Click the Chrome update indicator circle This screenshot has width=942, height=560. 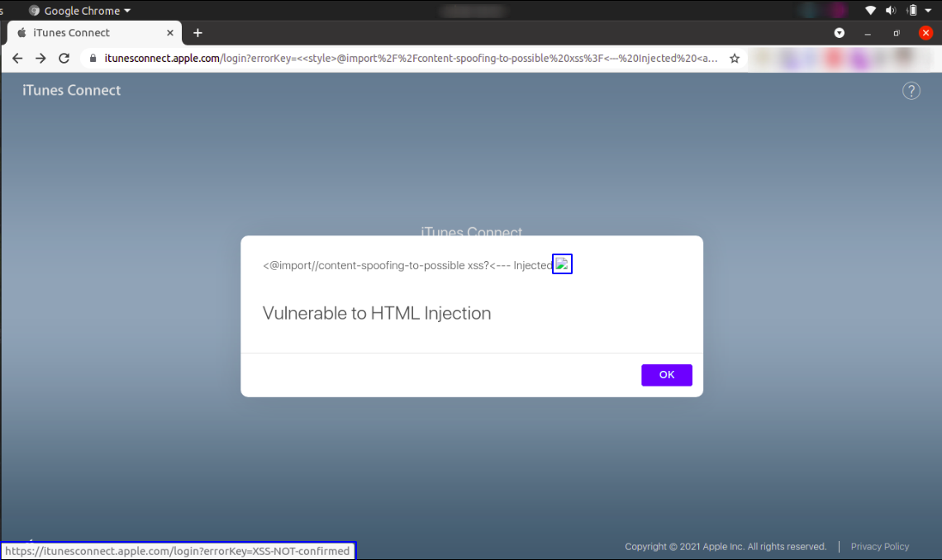[x=839, y=32]
